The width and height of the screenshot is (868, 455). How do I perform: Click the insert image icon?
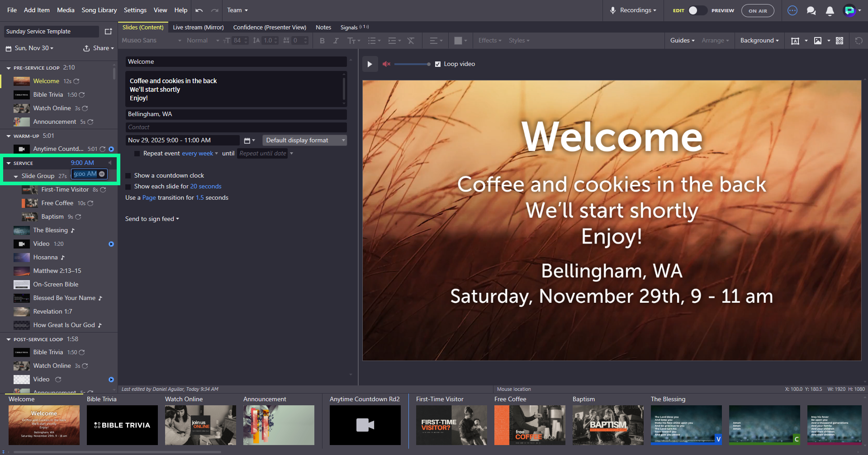coord(818,41)
